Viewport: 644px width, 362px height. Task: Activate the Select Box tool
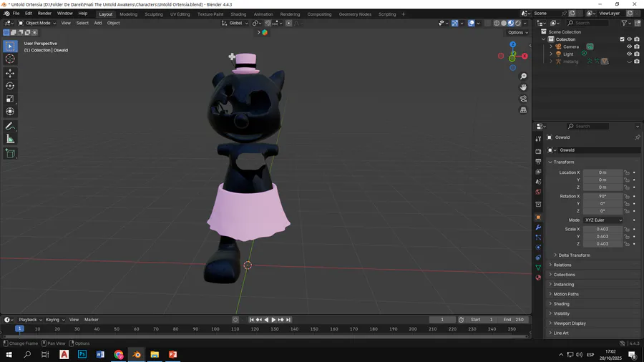pos(10,46)
